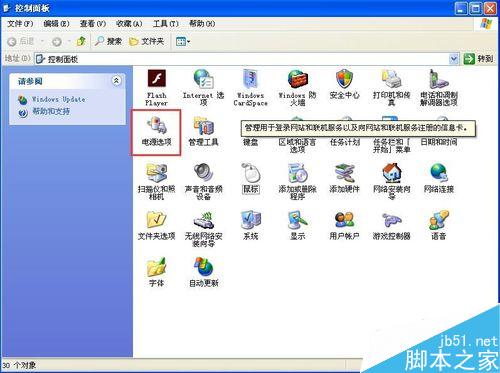Click the Windows Update link
The height and width of the screenshot is (373, 500).
coord(58,99)
